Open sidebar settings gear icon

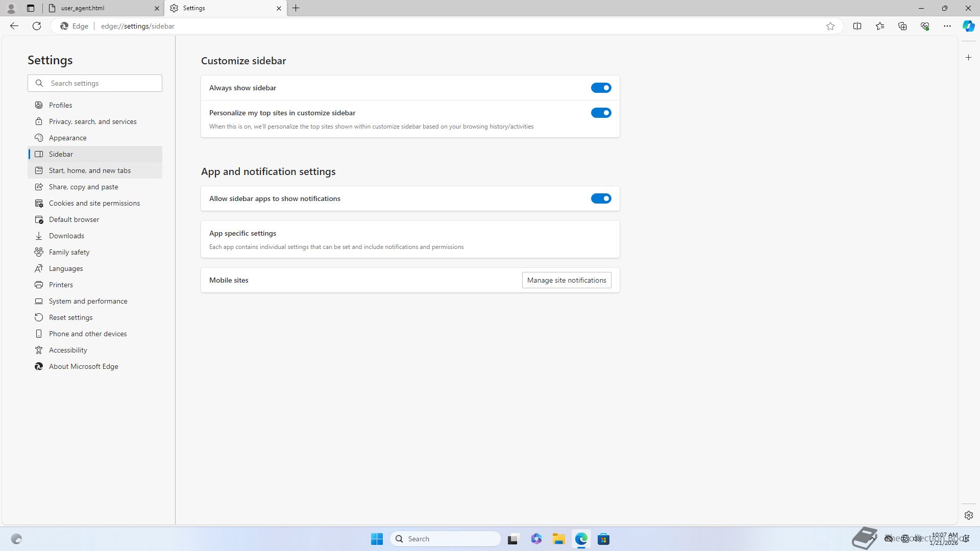pos(968,515)
